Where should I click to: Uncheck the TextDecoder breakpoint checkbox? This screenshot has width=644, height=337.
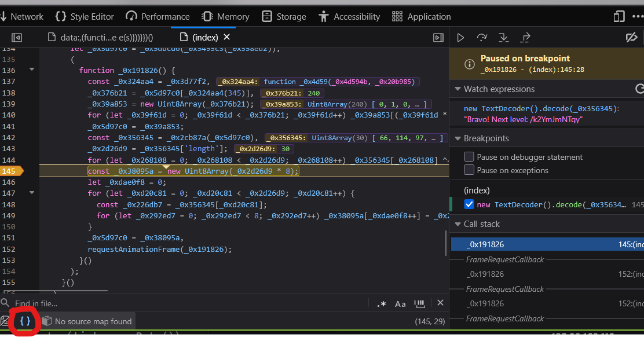click(469, 204)
